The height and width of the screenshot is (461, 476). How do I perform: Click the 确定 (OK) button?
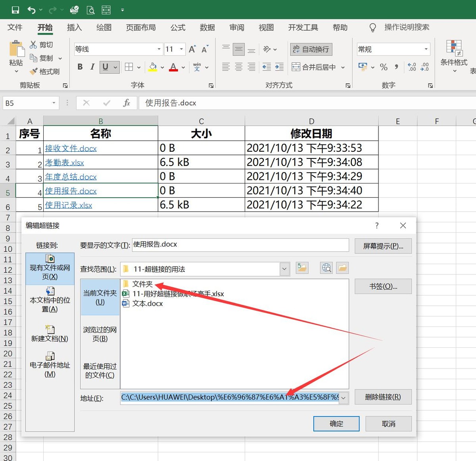point(336,424)
